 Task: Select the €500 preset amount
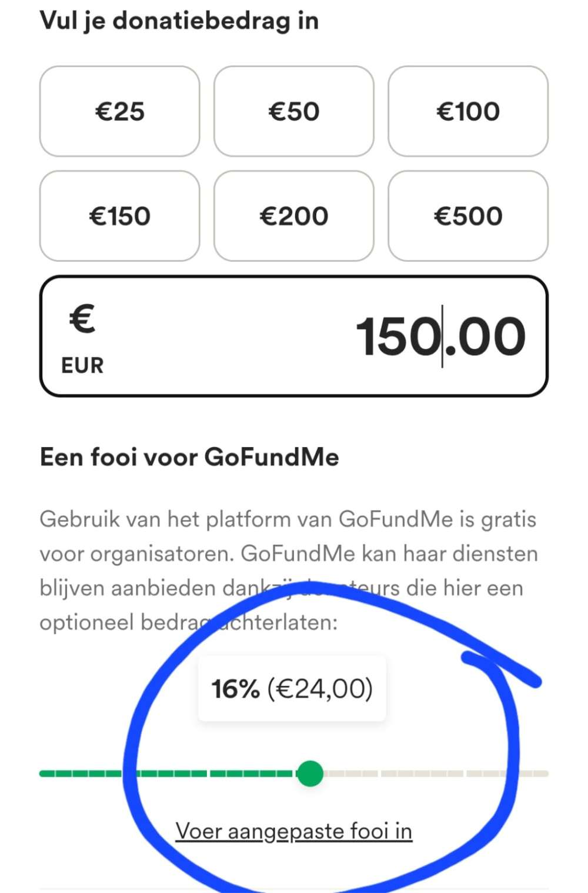469,215
